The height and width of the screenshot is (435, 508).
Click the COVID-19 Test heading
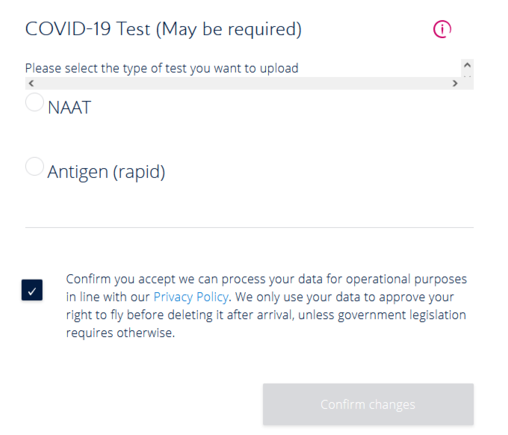(163, 29)
